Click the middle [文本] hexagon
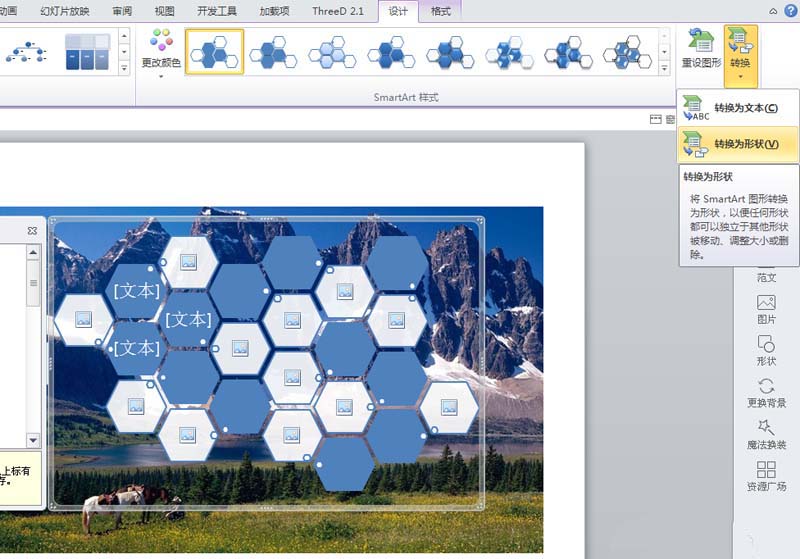The image size is (800, 559). (x=188, y=320)
